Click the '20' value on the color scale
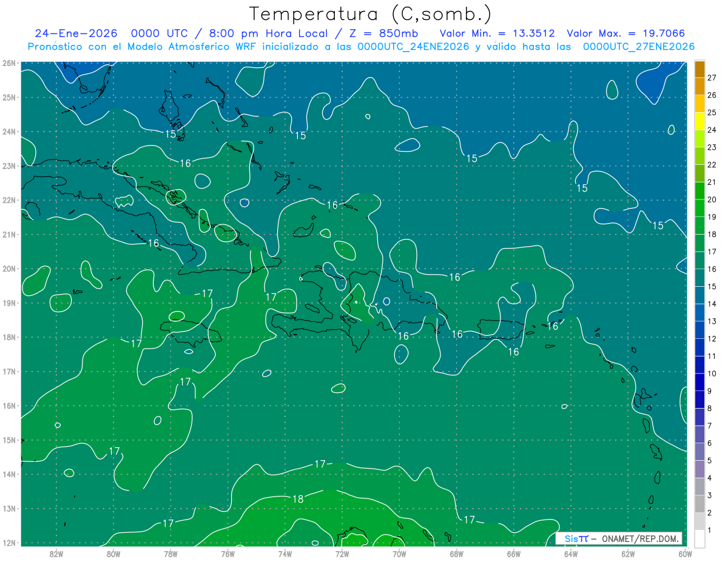 (712, 199)
